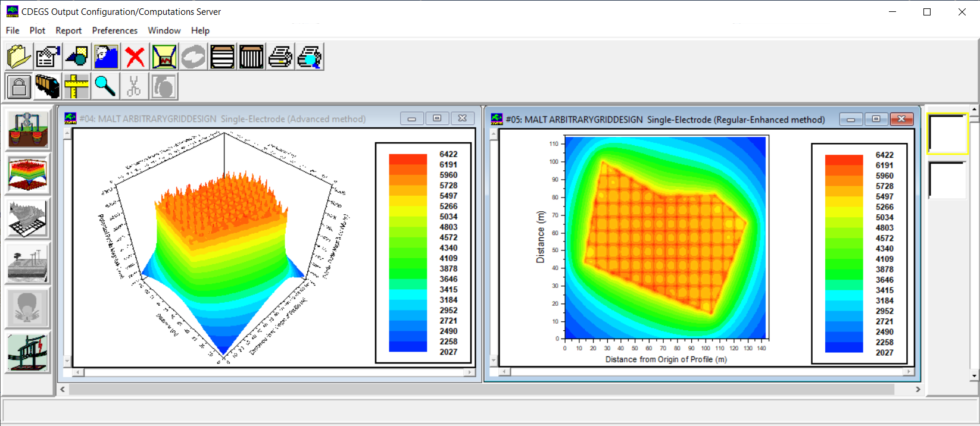Click the shapes drawing toolbar icon
980x426 pixels.
point(77,57)
